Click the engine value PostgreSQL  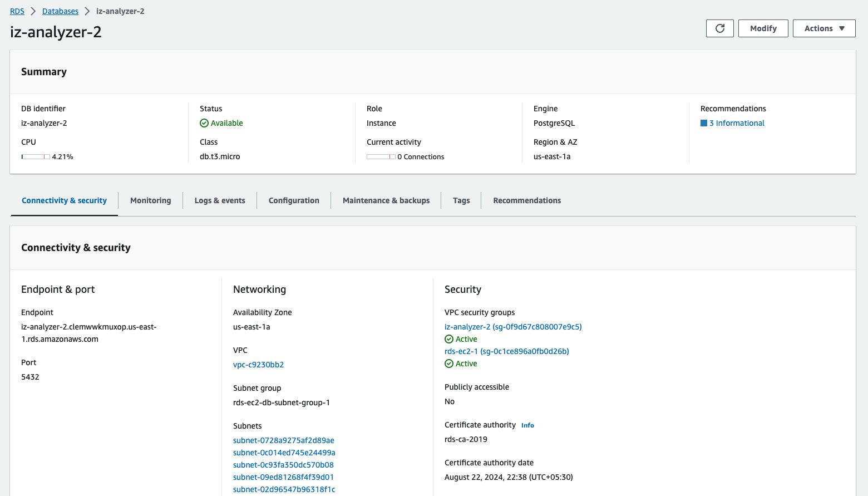click(554, 123)
